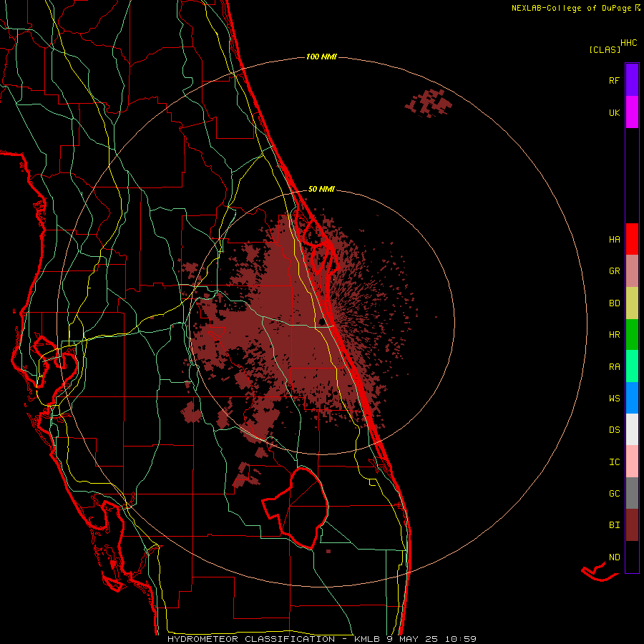
Task: Select the 'GR' legend label
Action: click(x=614, y=271)
